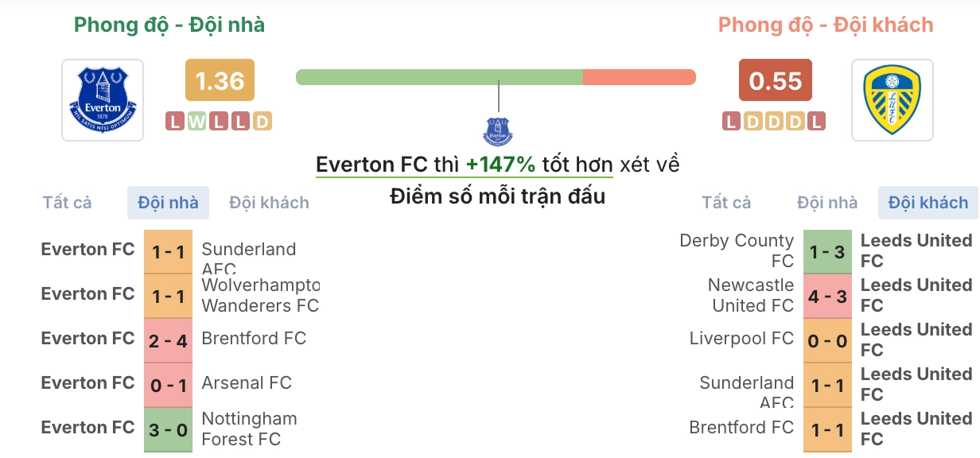Open the Đội khách tab on the right

click(x=927, y=202)
